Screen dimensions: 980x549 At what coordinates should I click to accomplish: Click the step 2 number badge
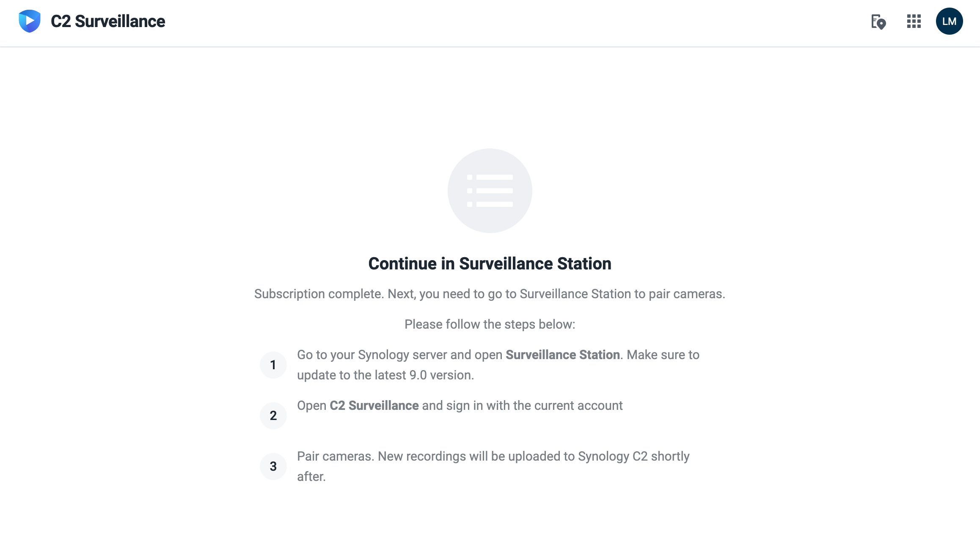tap(273, 416)
